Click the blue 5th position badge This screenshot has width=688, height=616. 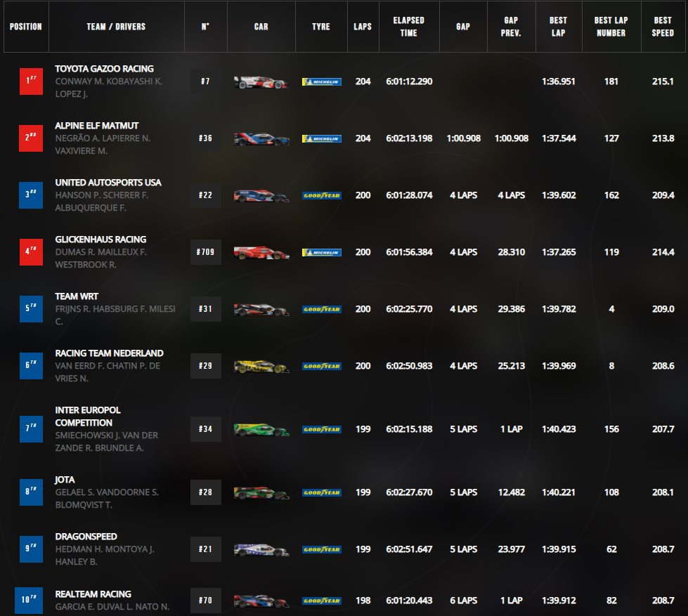coord(31,308)
